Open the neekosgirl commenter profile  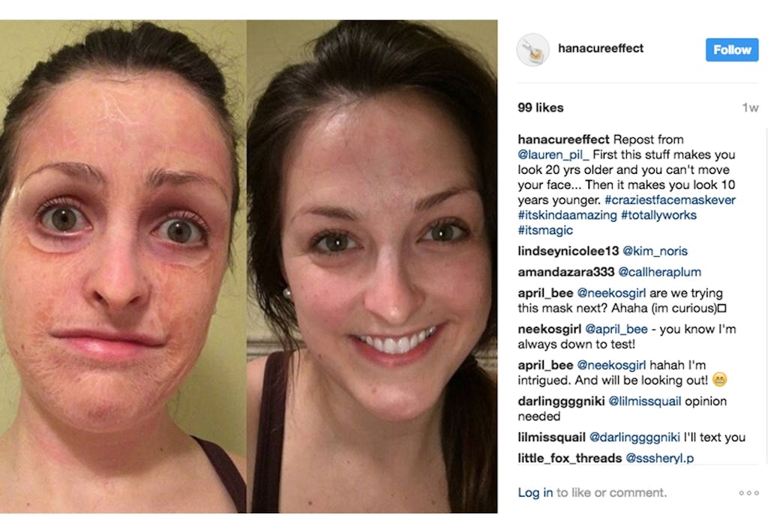pos(550,330)
